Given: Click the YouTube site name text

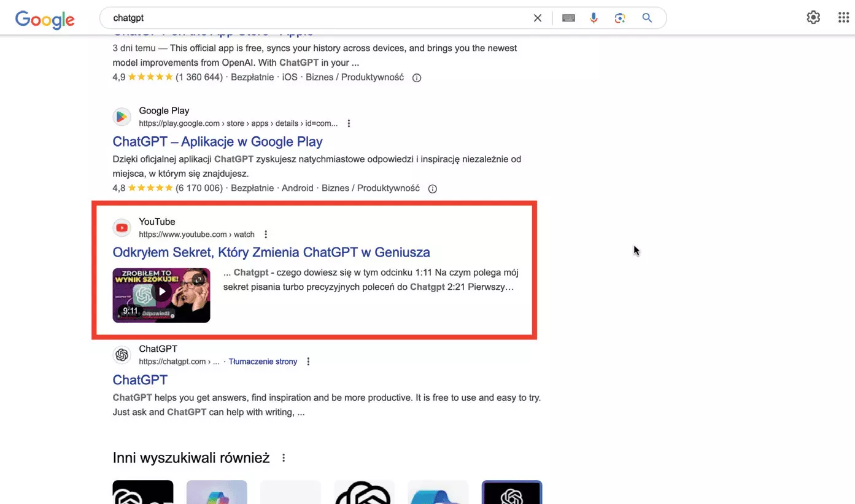Looking at the screenshot, I should pos(157,222).
